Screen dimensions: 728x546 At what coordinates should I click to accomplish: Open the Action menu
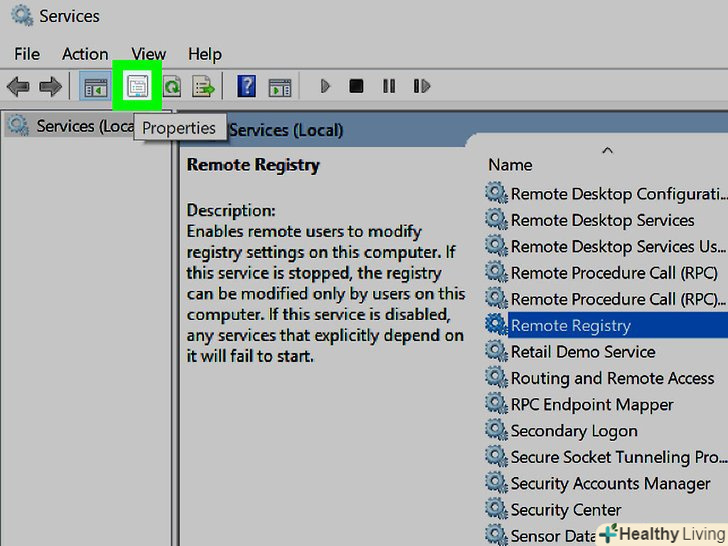coord(85,54)
